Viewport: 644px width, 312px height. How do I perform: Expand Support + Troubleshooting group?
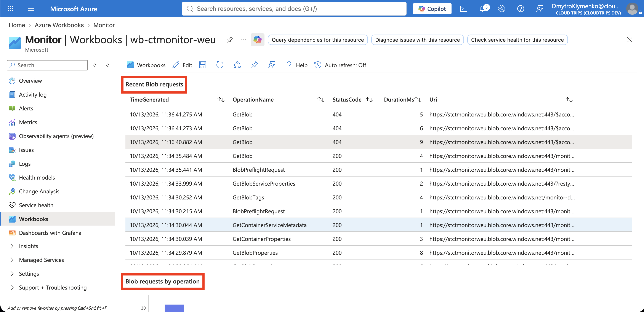12,288
